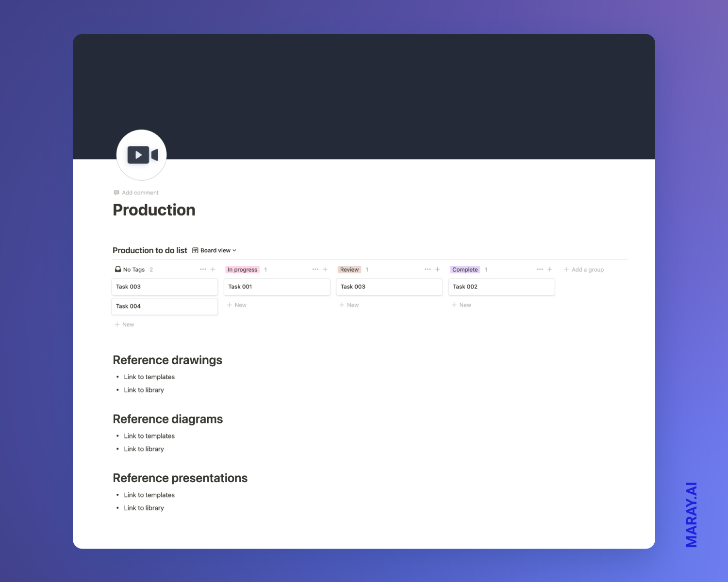
Task: Click Production to do list title
Action: (150, 250)
